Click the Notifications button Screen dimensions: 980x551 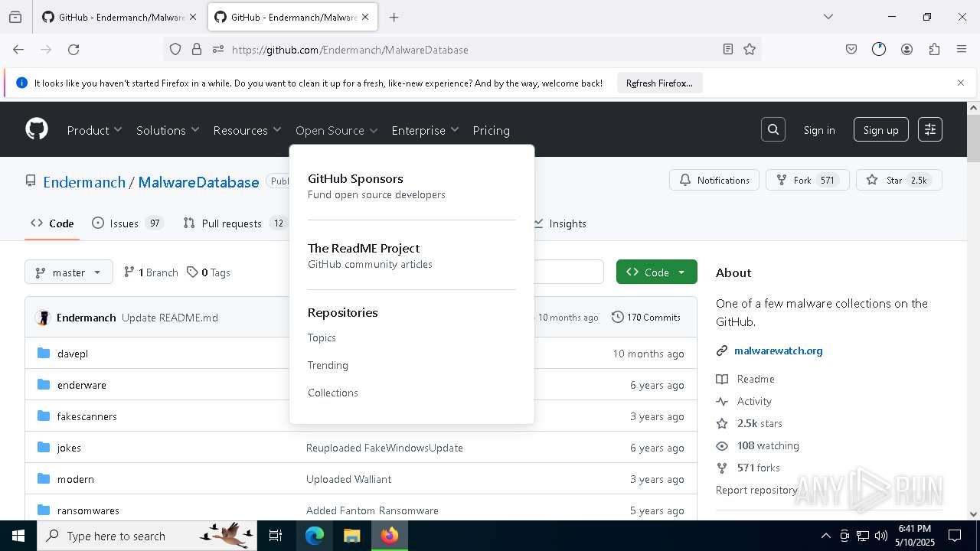tap(714, 180)
